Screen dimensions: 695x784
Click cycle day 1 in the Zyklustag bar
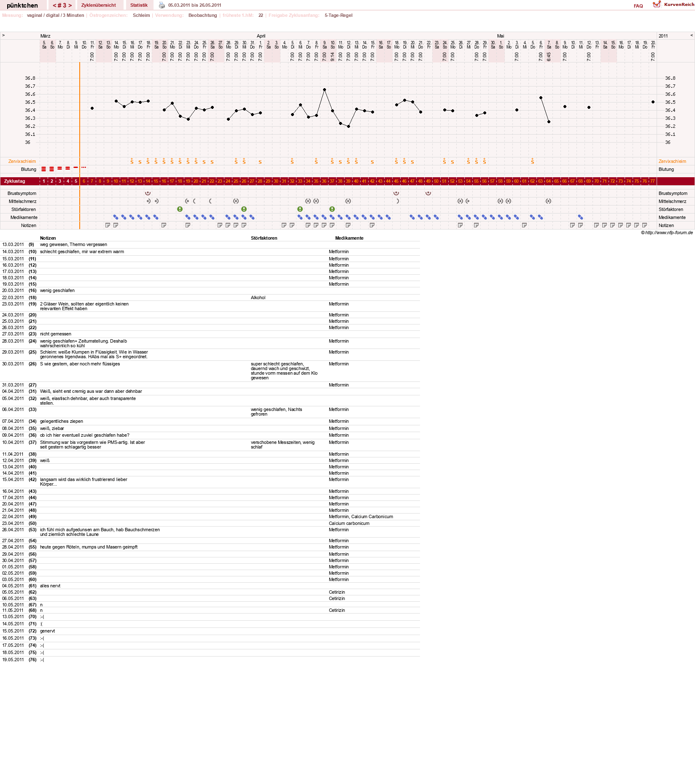coord(44,181)
